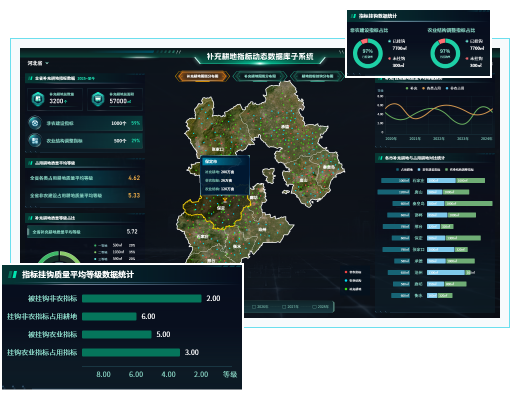The height and width of the screenshot is (400, 520).
Task: Tick the 2021年 checkbox on the timeline bar
Action: [284, 307]
